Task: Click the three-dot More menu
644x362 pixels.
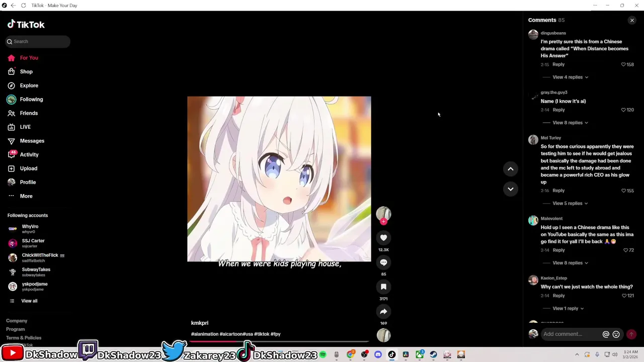Action: coord(20,196)
